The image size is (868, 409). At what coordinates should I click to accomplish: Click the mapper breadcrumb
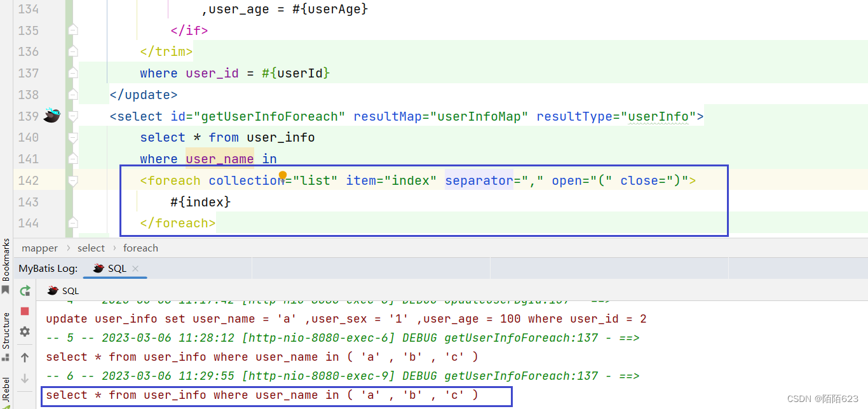40,248
